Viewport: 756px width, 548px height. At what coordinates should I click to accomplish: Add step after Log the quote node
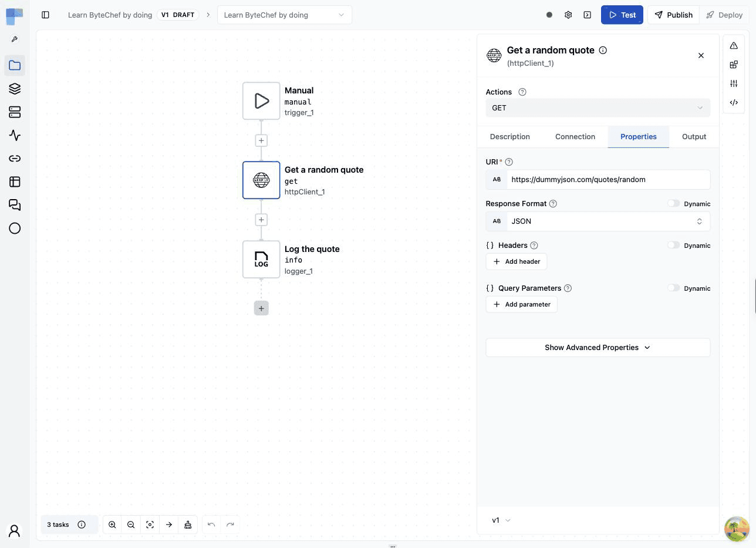(x=261, y=308)
